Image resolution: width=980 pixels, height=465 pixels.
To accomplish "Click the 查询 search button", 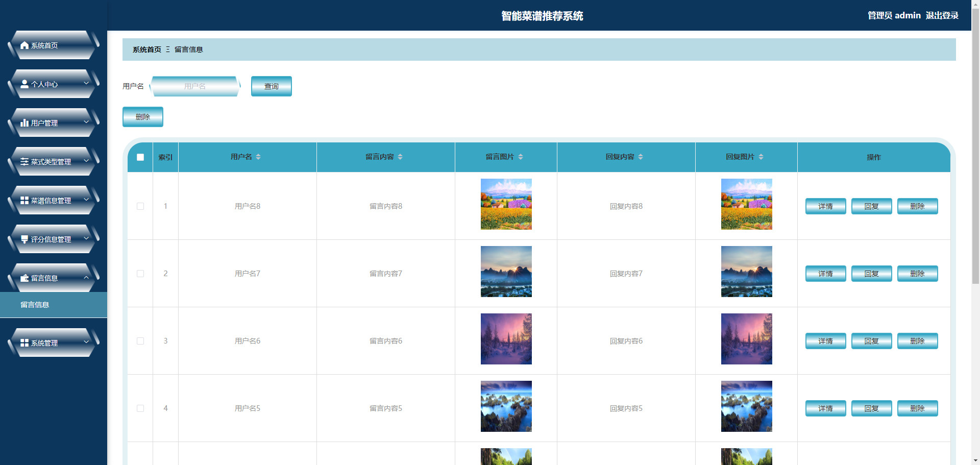I will coord(272,86).
